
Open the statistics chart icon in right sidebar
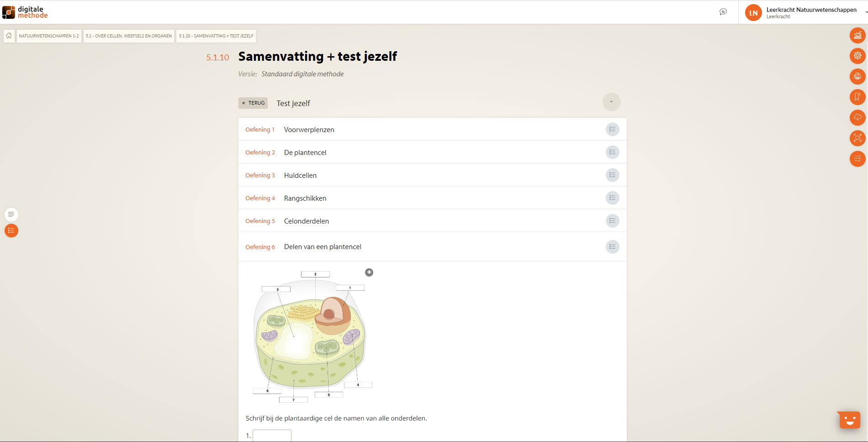857,35
